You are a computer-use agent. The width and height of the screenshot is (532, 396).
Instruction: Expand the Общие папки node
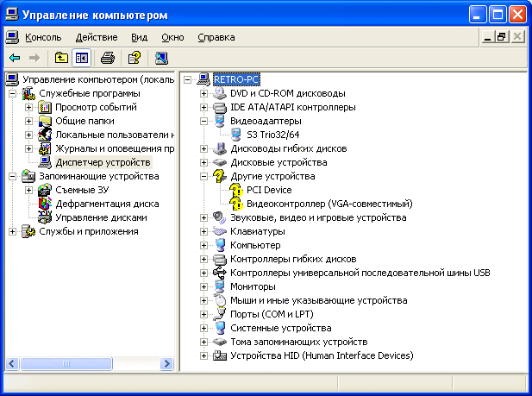tap(28, 122)
